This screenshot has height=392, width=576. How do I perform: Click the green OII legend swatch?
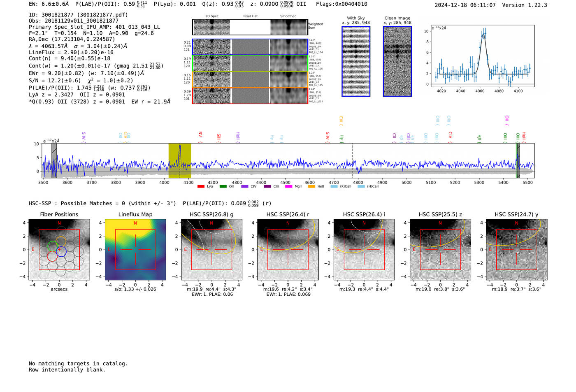(x=223, y=186)
